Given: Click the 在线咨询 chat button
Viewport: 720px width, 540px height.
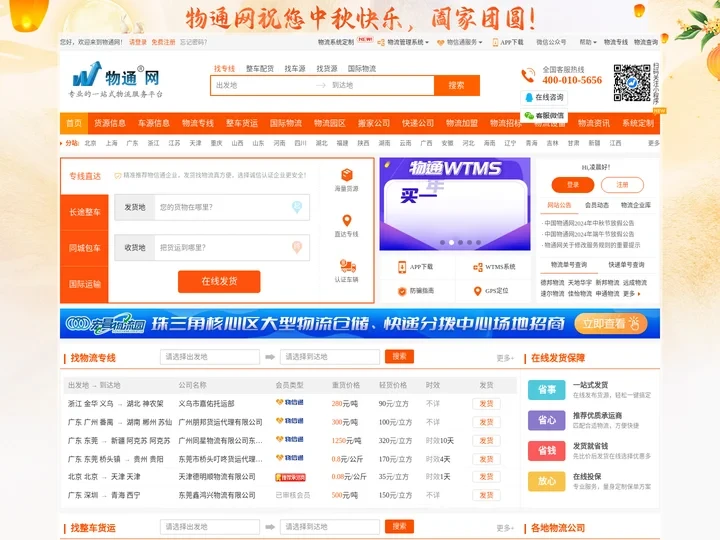Looking at the screenshot, I should point(544,97).
